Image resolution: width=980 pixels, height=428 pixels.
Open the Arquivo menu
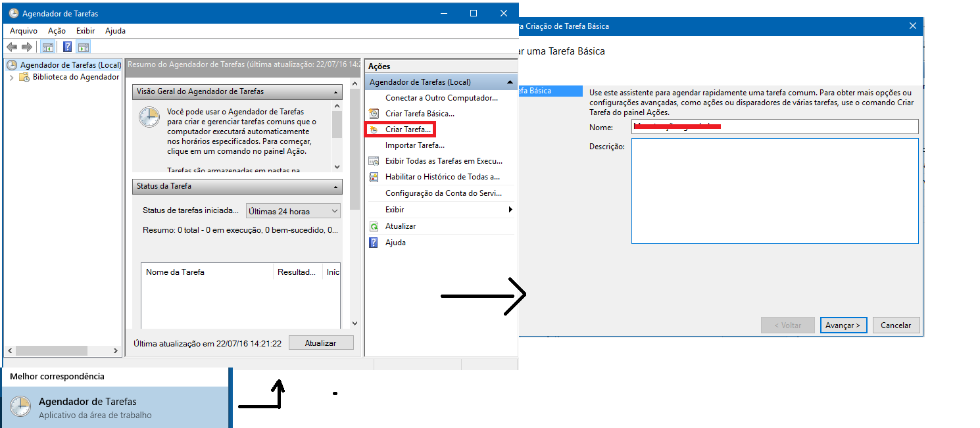pyautogui.click(x=24, y=31)
